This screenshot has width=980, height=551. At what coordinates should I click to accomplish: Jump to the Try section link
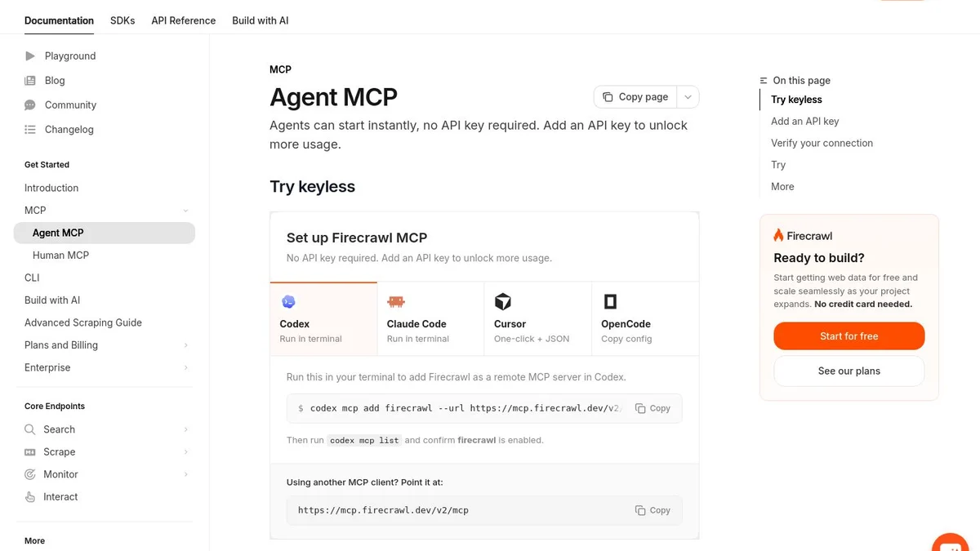(778, 165)
